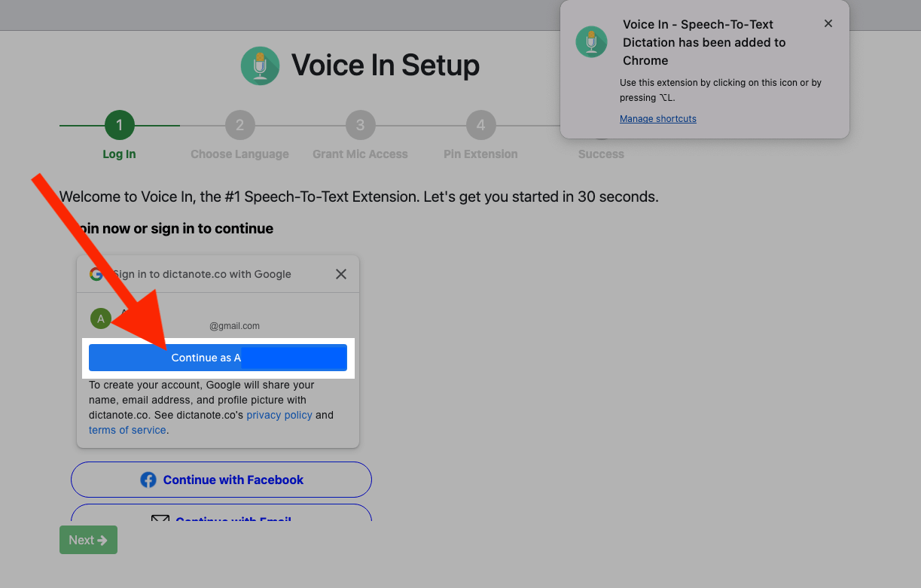This screenshot has width=921, height=588.
Task: Close the Google sign-in dialog
Action: pos(340,274)
